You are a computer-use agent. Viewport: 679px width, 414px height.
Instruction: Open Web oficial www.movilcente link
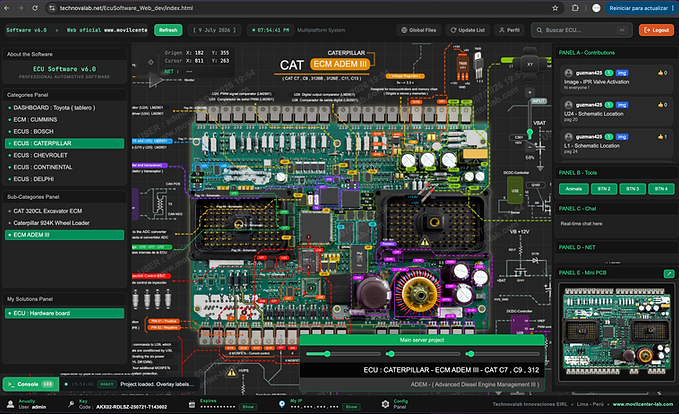point(107,30)
